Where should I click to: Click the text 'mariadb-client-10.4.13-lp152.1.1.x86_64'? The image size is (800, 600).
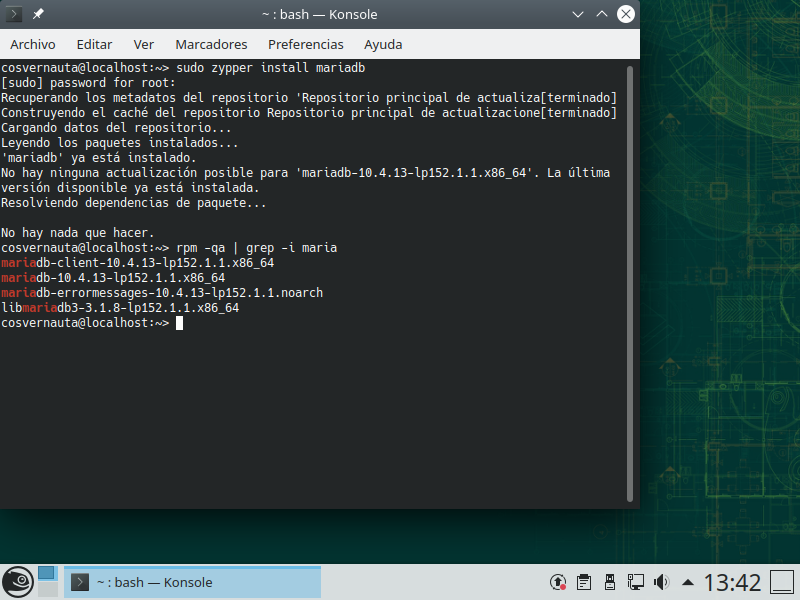[138, 263]
